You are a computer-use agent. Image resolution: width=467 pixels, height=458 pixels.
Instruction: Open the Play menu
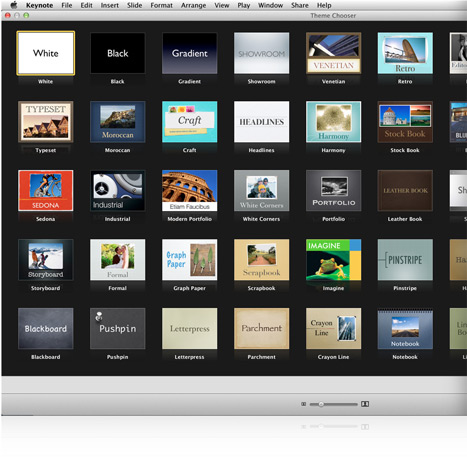coord(244,5)
